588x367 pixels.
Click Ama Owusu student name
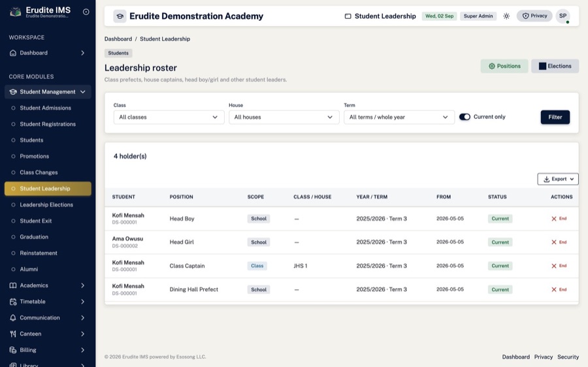coord(127,239)
